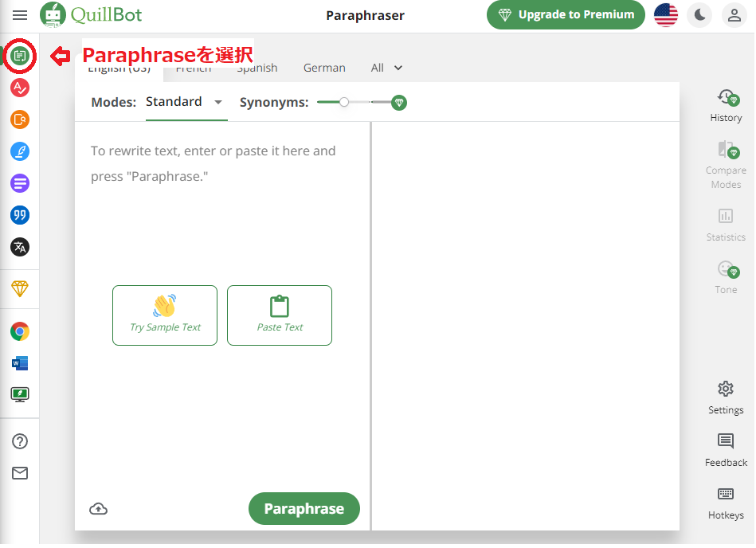Open the Co-Writer pen icon
Image resolution: width=756 pixels, height=548 pixels.
[20, 151]
